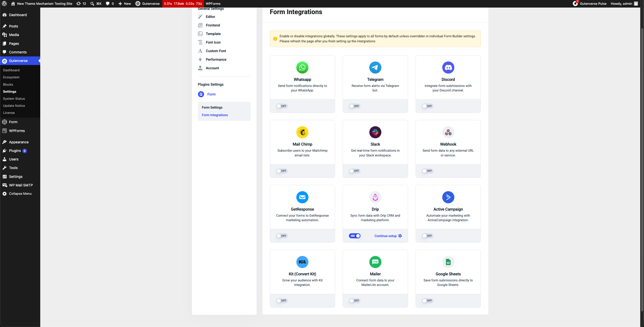
Task: Click the Template layout icon
Action: point(200,34)
